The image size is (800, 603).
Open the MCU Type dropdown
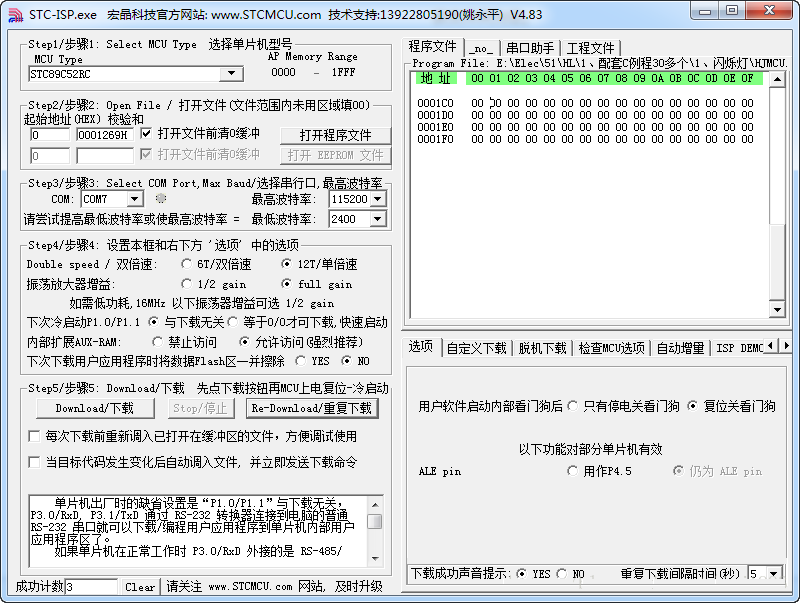(x=232, y=74)
